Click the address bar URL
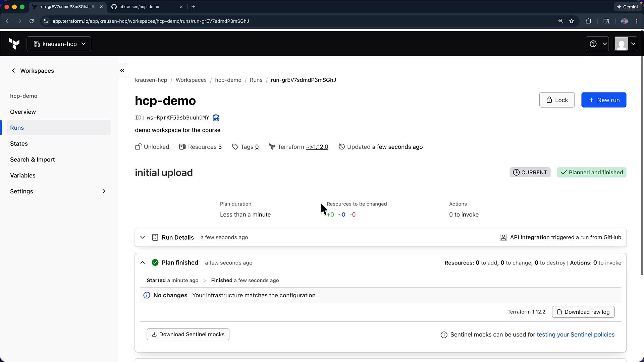This screenshot has height=362, width=644. (x=151, y=21)
